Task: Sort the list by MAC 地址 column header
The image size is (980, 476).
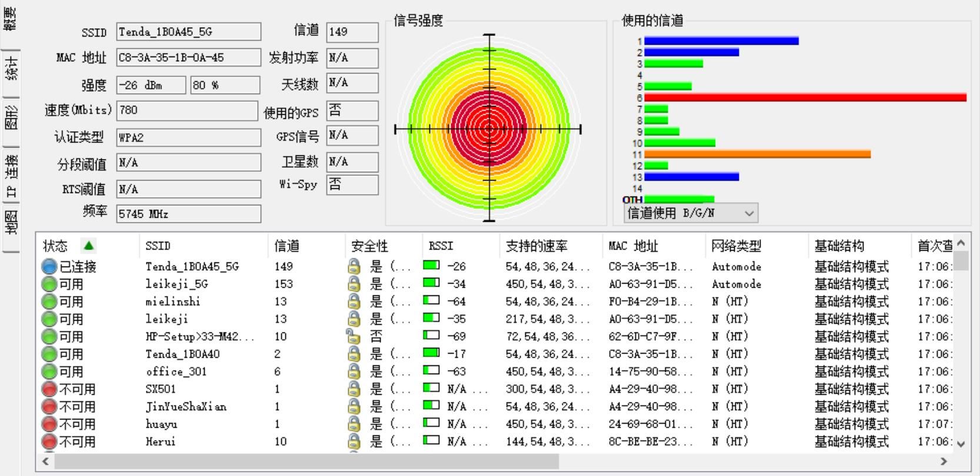Action: 654,246
